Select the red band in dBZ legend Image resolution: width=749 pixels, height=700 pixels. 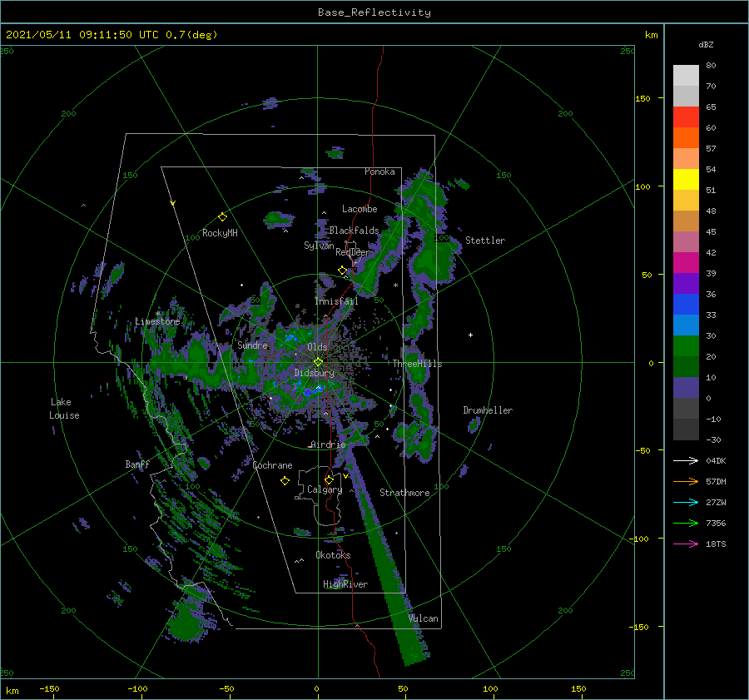pos(686,117)
